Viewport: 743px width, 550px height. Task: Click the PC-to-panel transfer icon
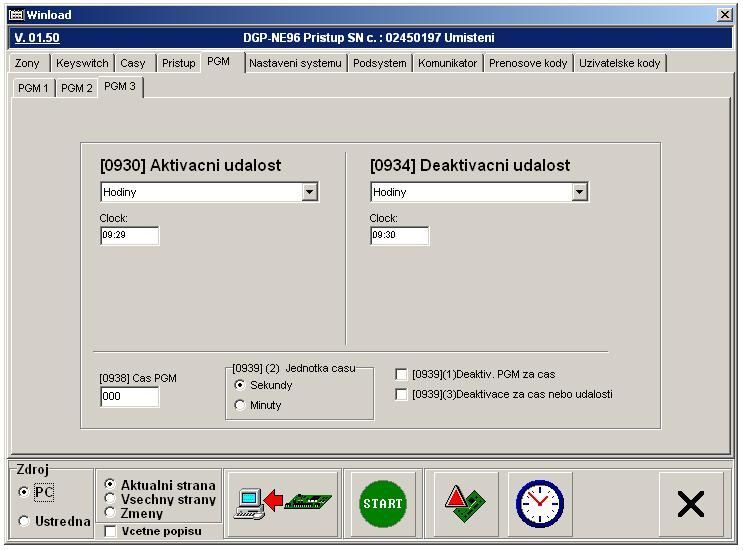(284, 503)
